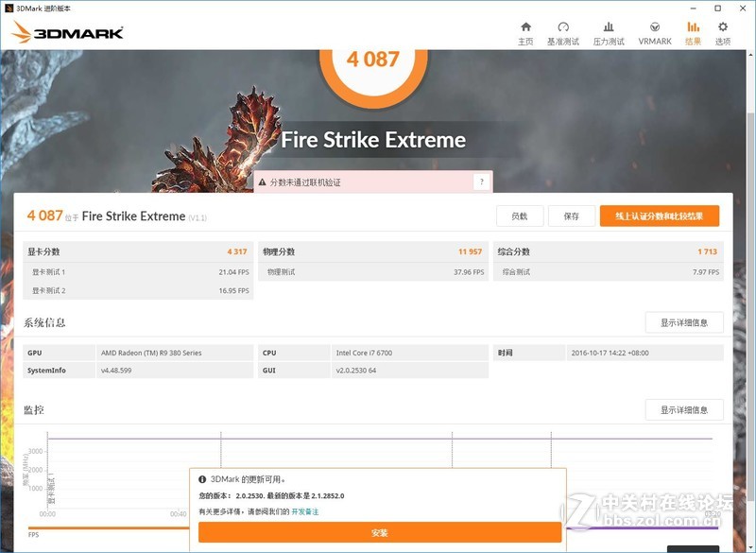Click the update info icon in popup
The image size is (756, 553).
[202, 480]
